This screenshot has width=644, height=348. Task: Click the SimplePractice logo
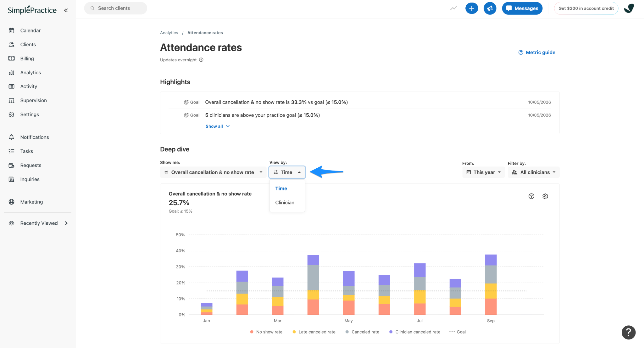pyautogui.click(x=32, y=10)
